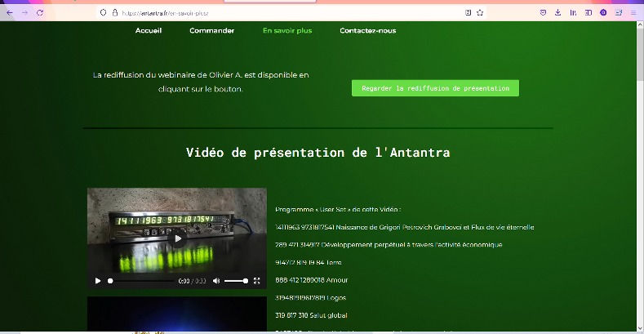
Task: Click the purple round extension icon
Action: pyautogui.click(x=603, y=13)
